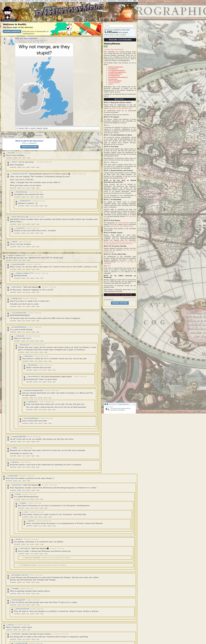
Task: Collapse smallsmoke87's comment thread
Action: click(x=7, y=476)
